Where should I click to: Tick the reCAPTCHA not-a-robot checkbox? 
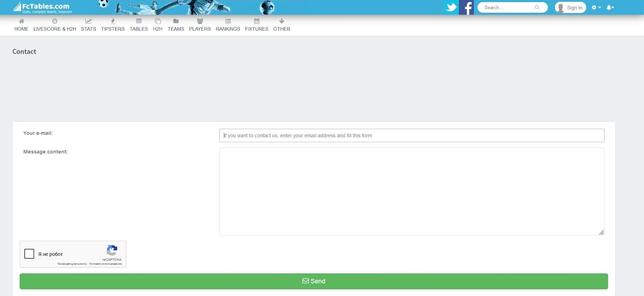29,254
